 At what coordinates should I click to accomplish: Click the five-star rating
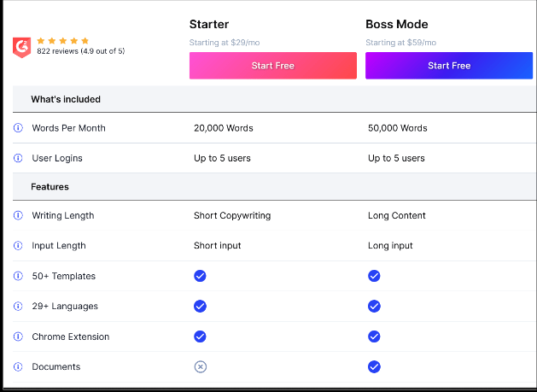coord(62,41)
